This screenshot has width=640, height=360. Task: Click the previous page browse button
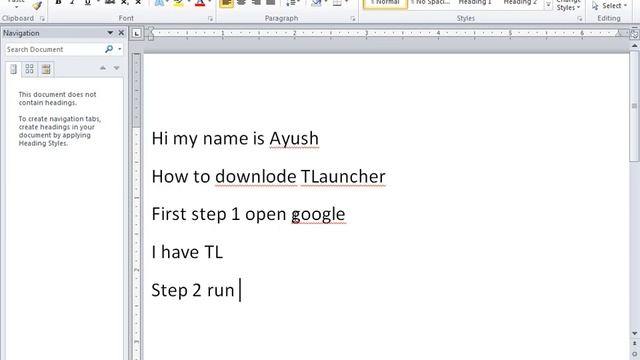[x=635, y=343]
